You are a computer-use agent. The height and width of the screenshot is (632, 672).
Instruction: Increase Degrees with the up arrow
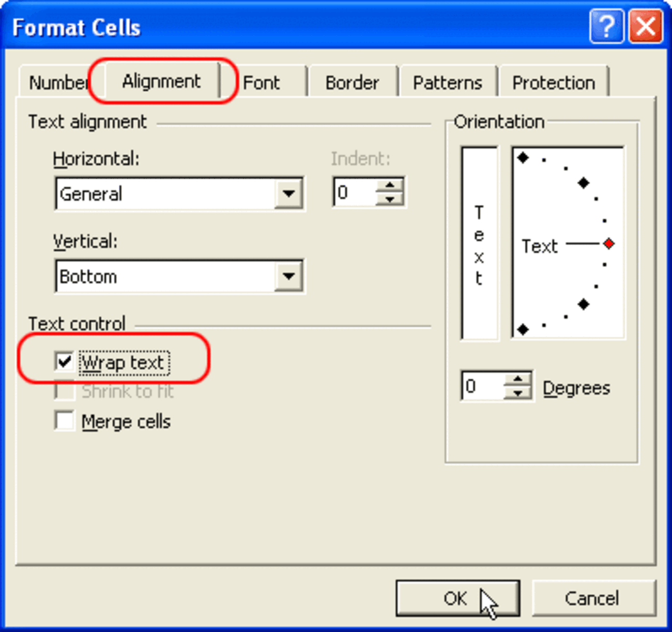click(517, 380)
